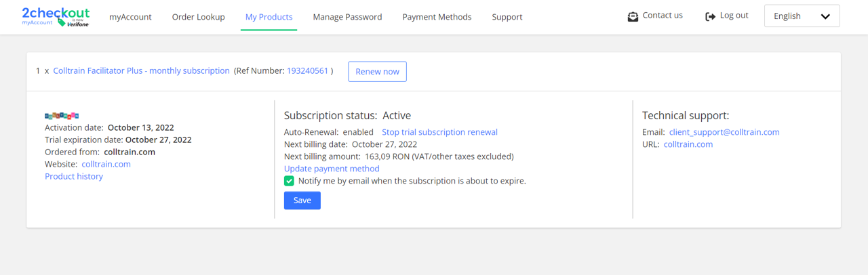Click Trial expiration date October 27, 2022
The image size is (868, 275).
click(118, 140)
